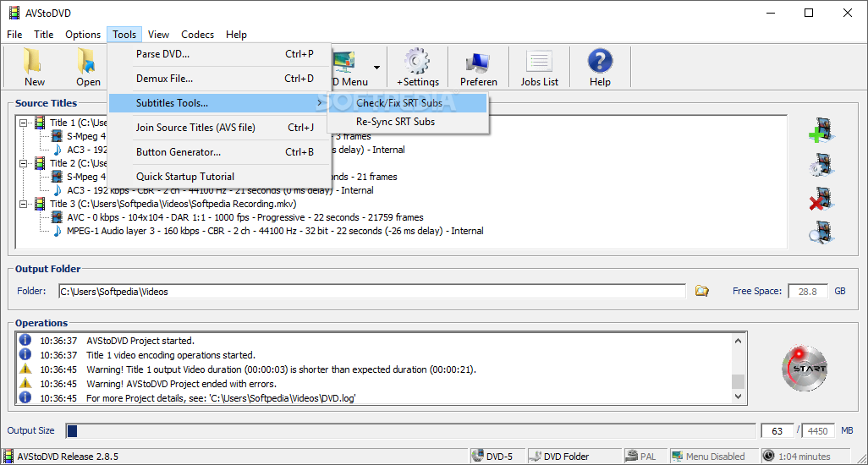Click the warning icon for Title 1 duration
Image resolution: width=868 pixels, height=465 pixels.
(25, 369)
